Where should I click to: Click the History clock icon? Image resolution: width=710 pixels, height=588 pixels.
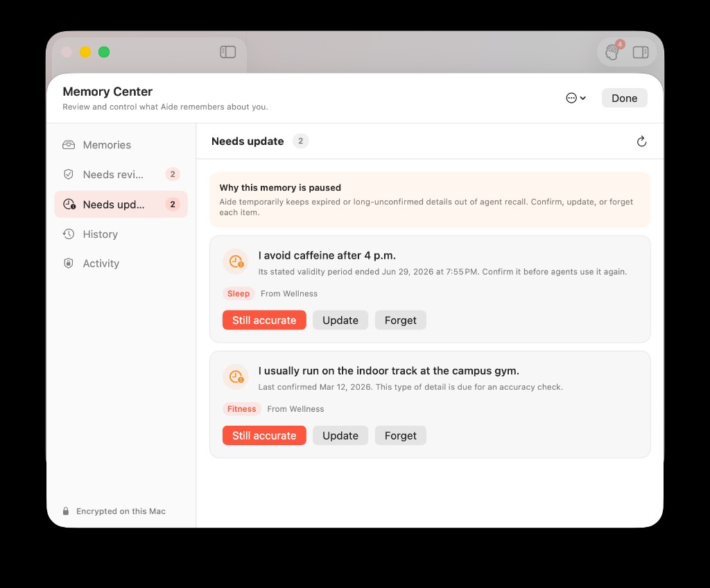point(69,234)
